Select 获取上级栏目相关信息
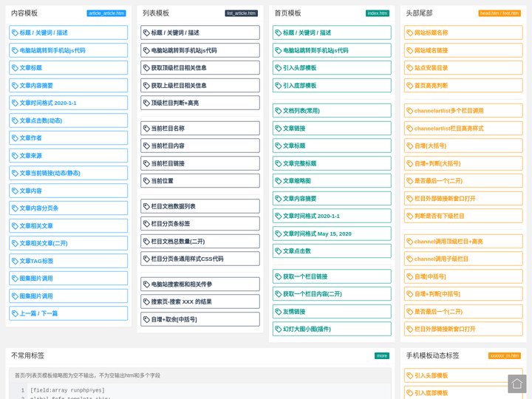The height and width of the screenshot is (399, 532). [x=200, y=86]
